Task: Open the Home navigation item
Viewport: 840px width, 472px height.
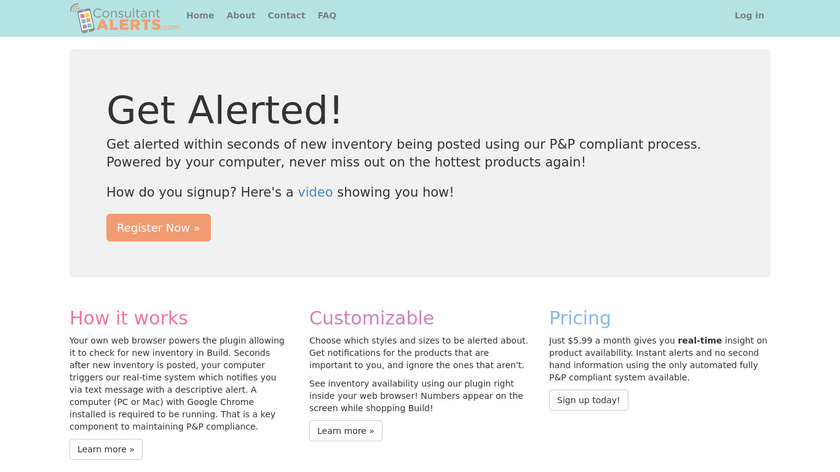Action: (200, 16)
